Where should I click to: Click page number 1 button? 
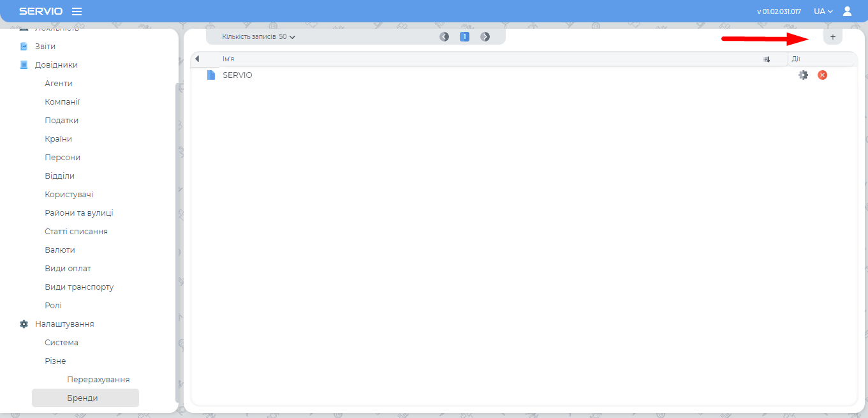point(464,37)
